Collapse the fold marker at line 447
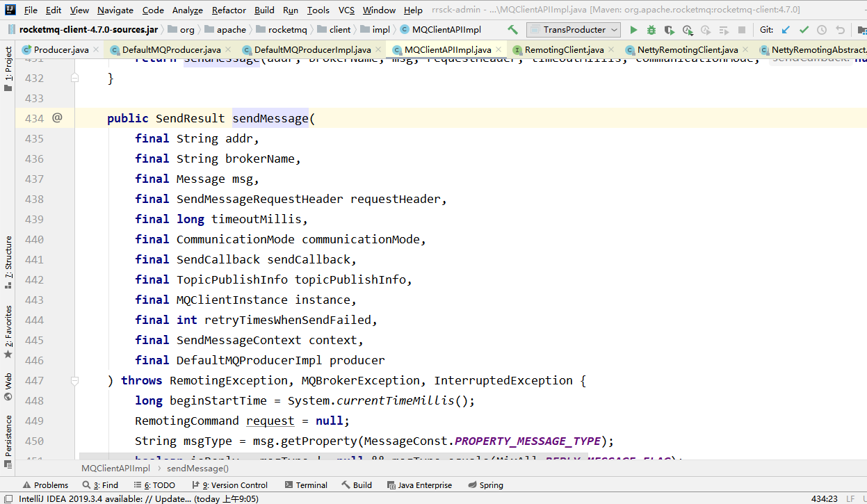Image resolution: width=867 pixels, height=504 pixels. click(75, 380)
